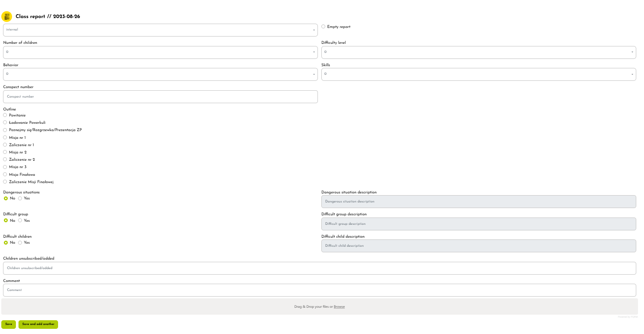Select Misja nr 1 outline option
The width and height of the screenshot is (644, 334).
5,138
